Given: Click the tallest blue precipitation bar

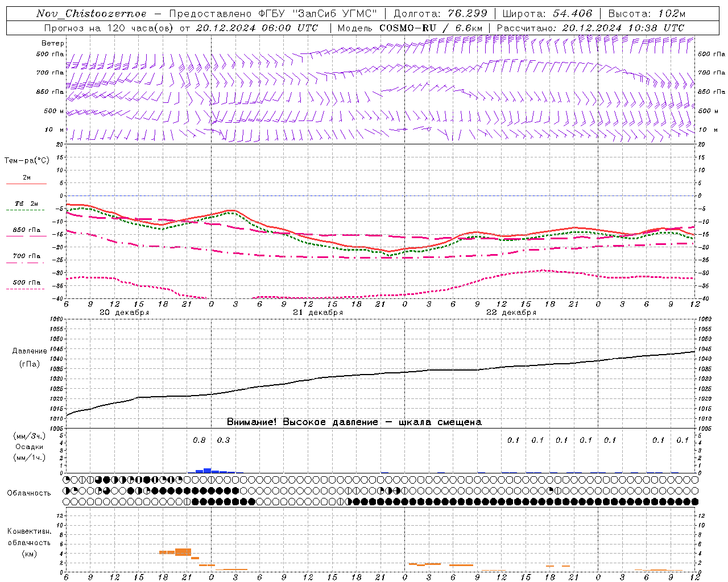Looking at the screenshot, I should [x=207, y=471].
